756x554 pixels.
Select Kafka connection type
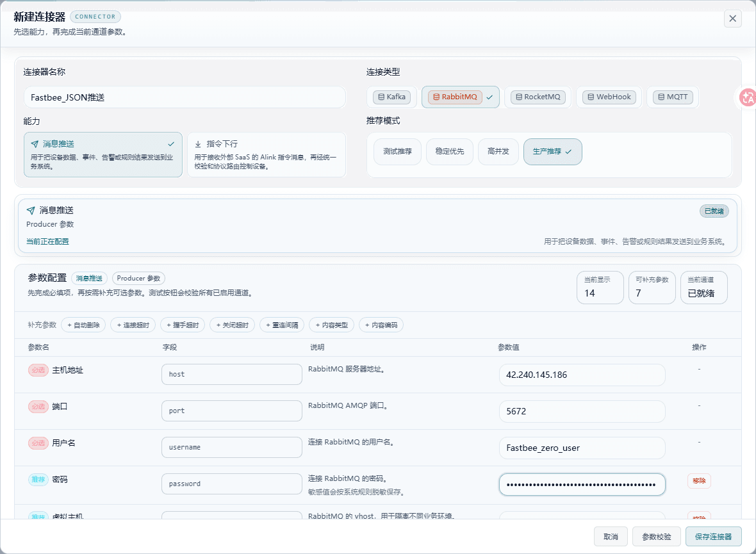click(x=392, y=97)
